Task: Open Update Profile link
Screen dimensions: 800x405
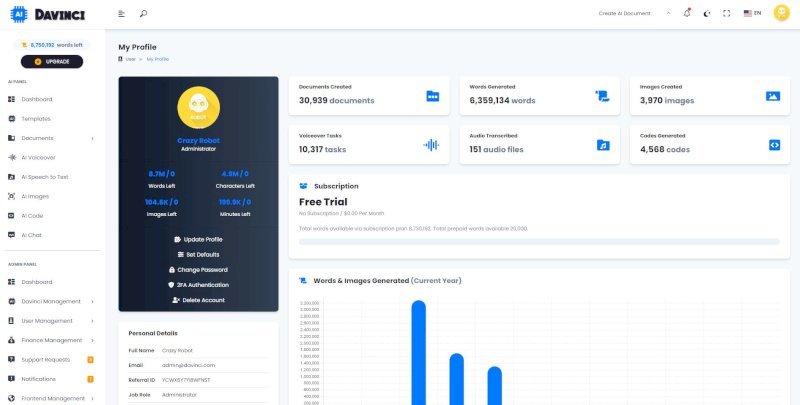Action: coord(198,239)
